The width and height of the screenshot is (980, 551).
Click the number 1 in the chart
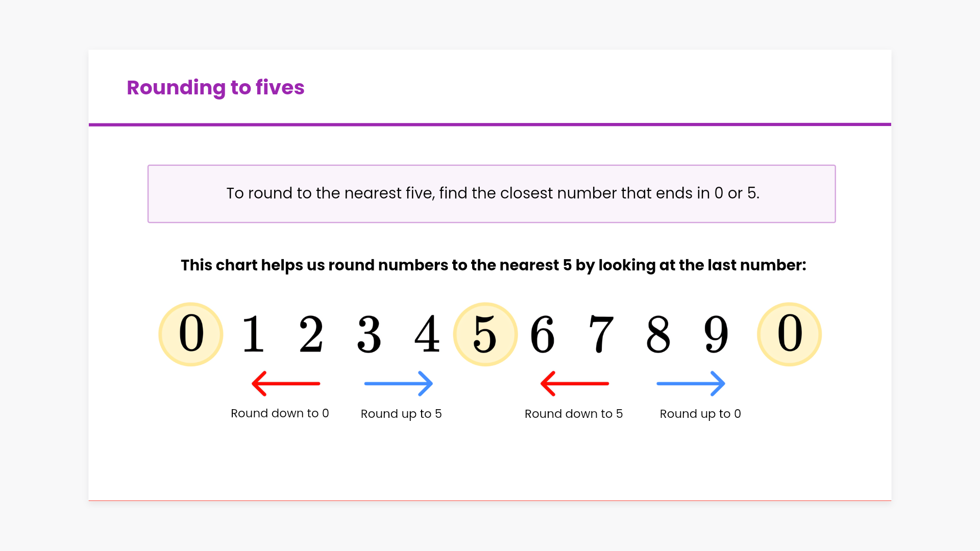(x=253, y=334)
